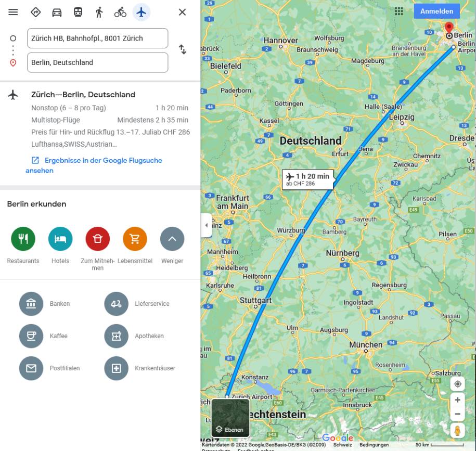This screenshot has width=476, height=451.
Task: Select public transit travel mode icon
Action: (x=78, y=12)
